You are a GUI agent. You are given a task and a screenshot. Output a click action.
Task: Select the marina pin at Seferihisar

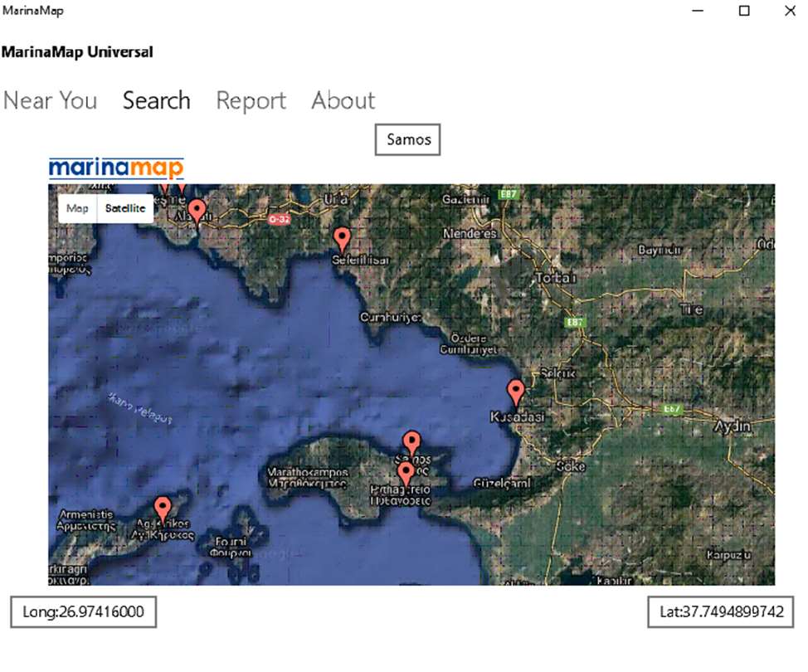click(342, 240)
